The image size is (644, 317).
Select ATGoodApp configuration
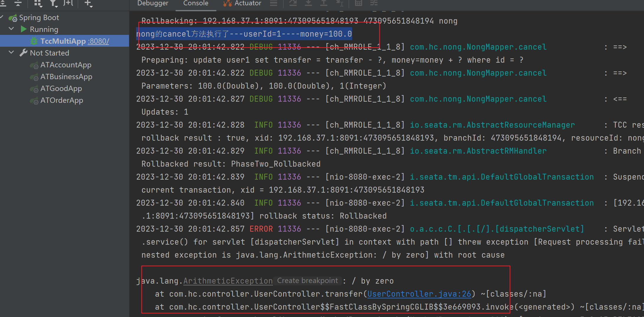coord(61,88)
